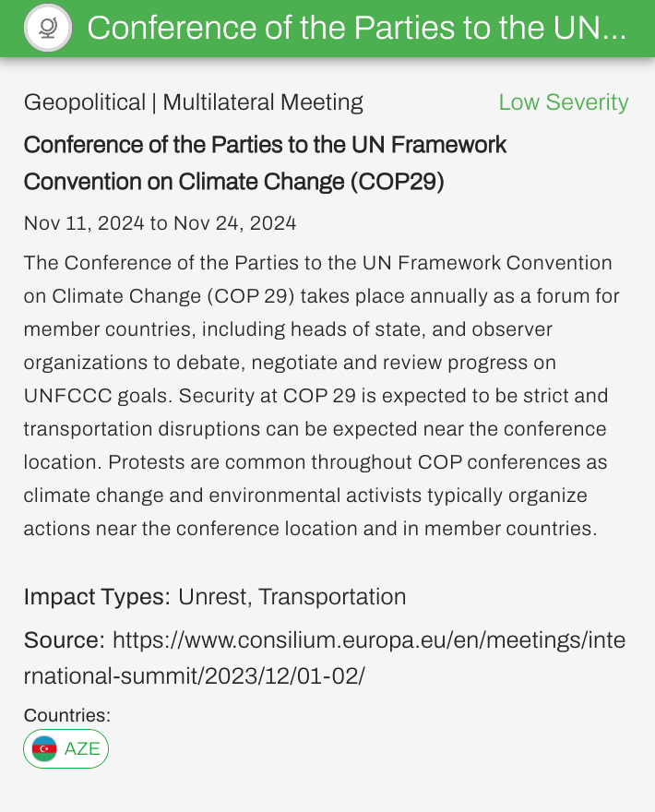The width and height of the screenshot is (655, 812).
Task: Select the Transportation impact type
Action: (332, 597)
